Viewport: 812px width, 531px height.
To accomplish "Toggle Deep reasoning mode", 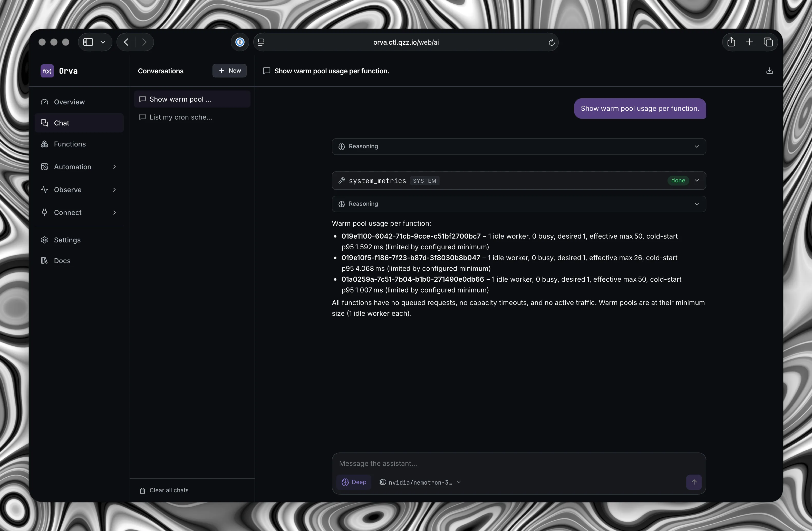I will [x=354, y=483].
